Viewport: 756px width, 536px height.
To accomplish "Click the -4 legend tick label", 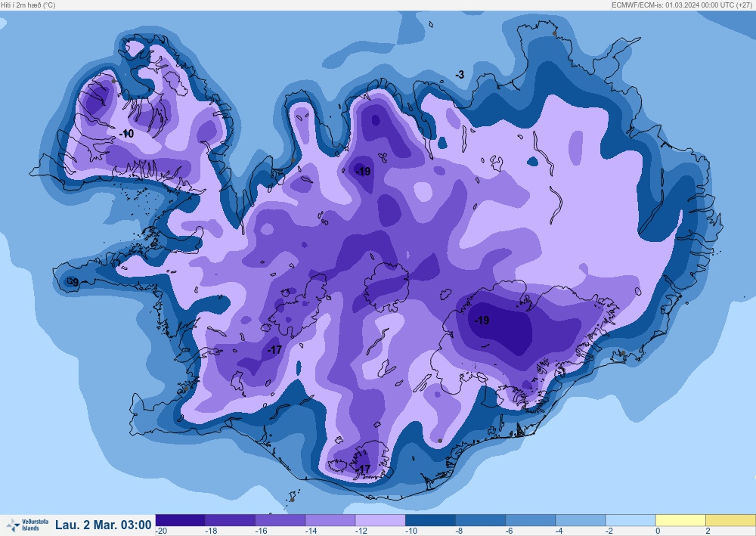I will (x=559, y=531).
